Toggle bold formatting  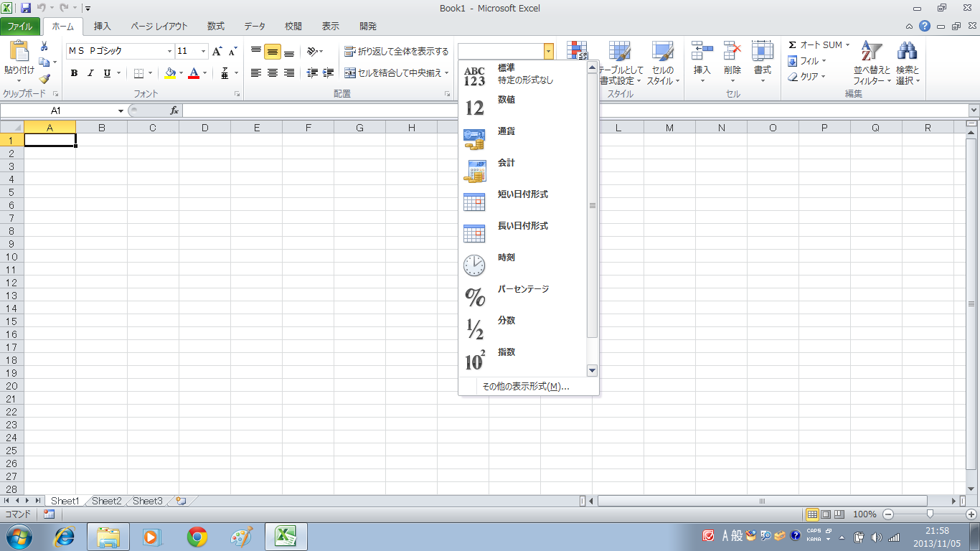click(74, 73)
